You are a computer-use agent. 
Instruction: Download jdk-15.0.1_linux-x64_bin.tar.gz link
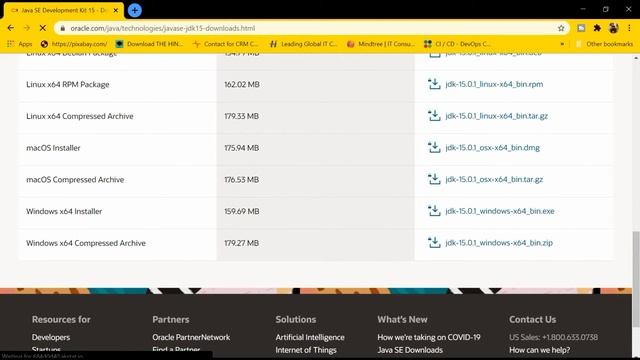click(x=497, y=116)
